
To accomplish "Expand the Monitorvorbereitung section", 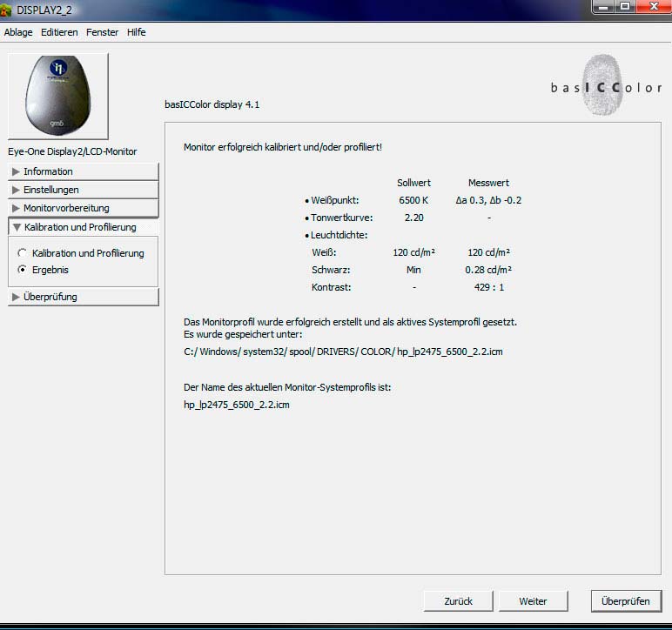I will click(83, 208).
